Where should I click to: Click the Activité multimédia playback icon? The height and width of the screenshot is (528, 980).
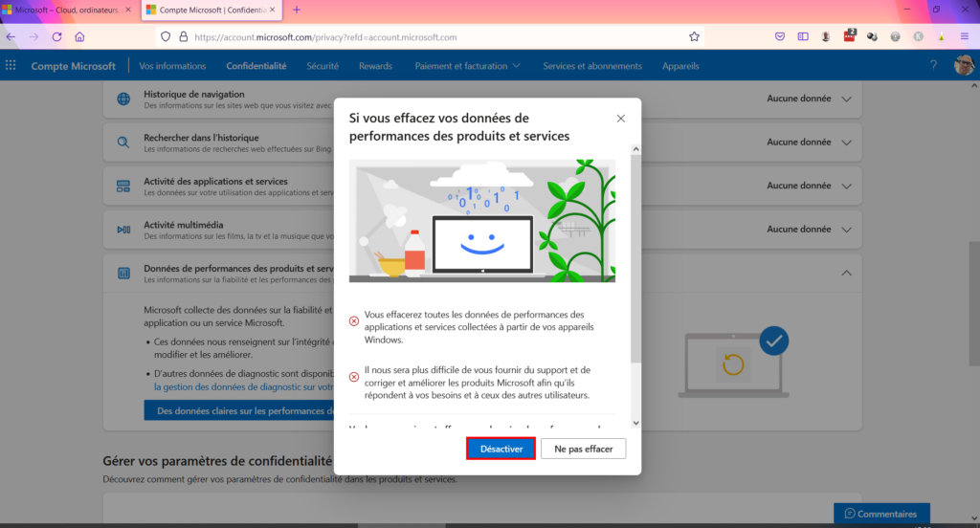click(x=123, y=230)
